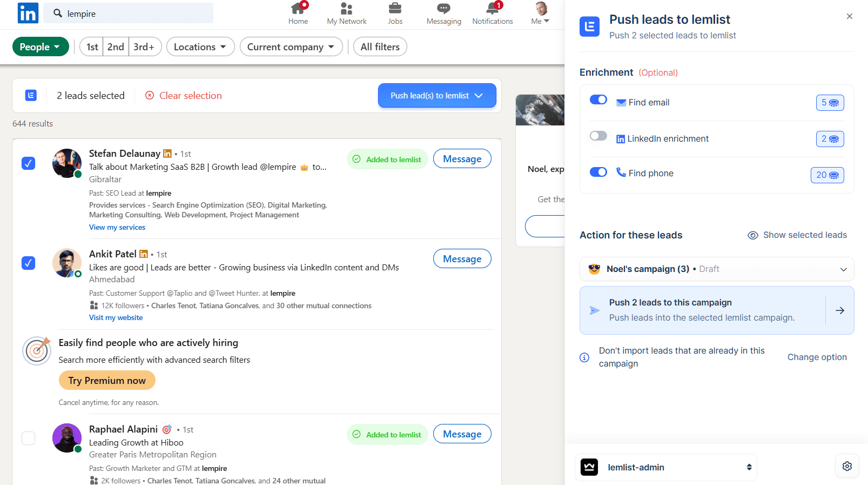Screen dimensions: 868x485
Task: Open settings gear in panel footer
Action: pyautogui.click(x=847, y=466)
